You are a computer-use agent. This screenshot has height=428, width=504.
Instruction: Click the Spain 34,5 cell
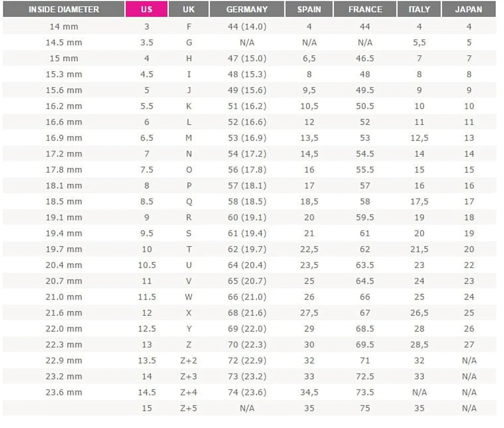point(309,392)
